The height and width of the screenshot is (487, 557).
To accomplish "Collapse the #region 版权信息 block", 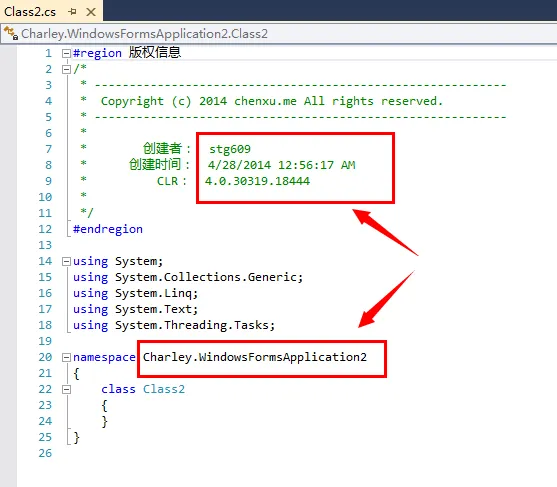I will tap(66, 54).
